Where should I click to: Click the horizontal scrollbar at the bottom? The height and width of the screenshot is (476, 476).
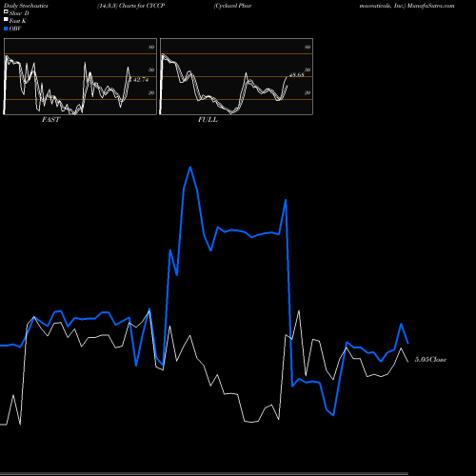click(204, 473)
